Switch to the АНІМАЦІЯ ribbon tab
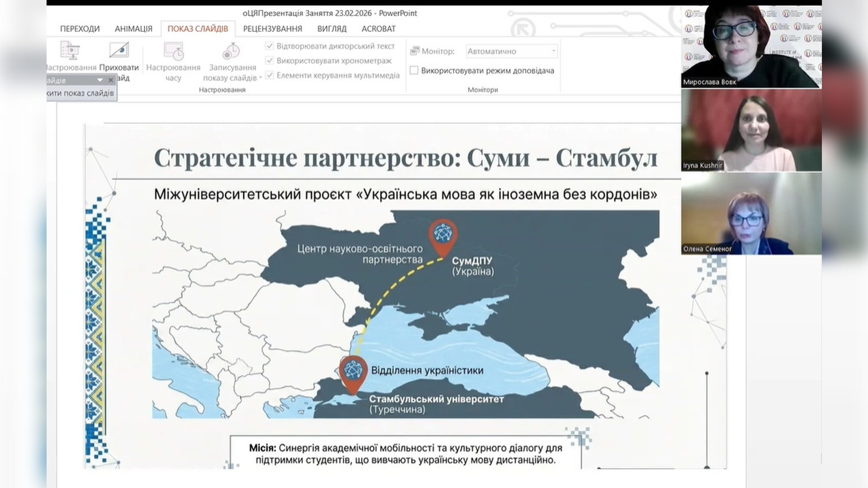Screen dimensions: 868x488 (x=133, y=29)
